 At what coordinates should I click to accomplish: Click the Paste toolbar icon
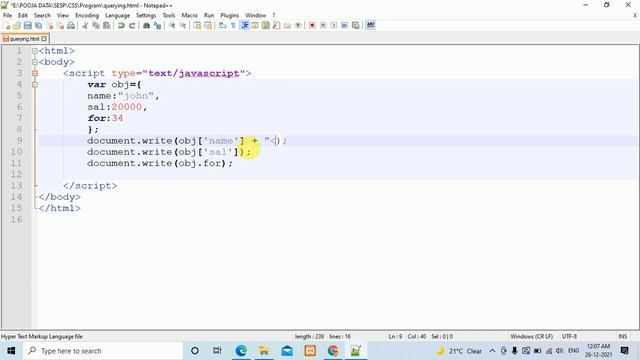click(107, 25)
